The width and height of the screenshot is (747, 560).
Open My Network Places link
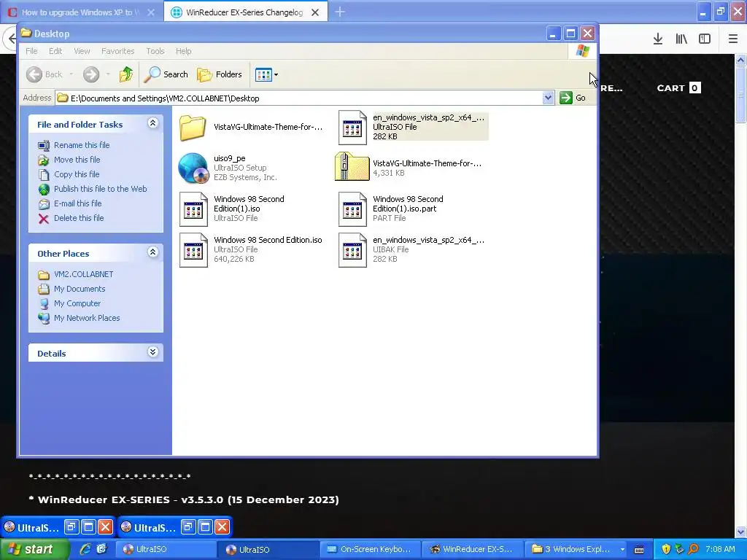[87, 318]
